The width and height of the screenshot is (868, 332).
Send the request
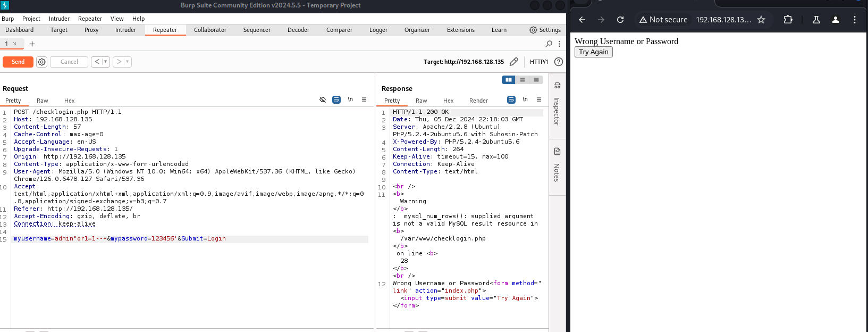(18, 62)
